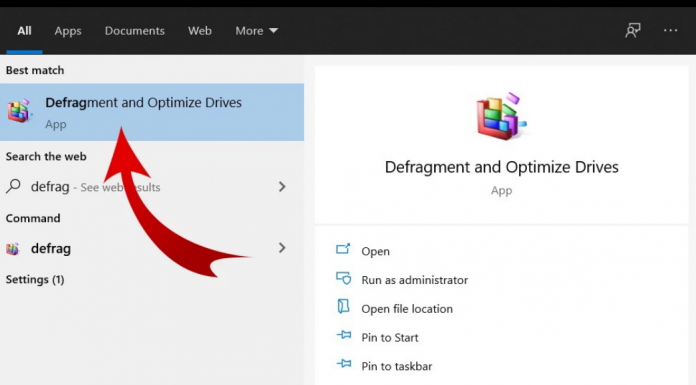Click the defrag command icon
The height and width of the screenshot is (385, 696).
coord(13,249)
